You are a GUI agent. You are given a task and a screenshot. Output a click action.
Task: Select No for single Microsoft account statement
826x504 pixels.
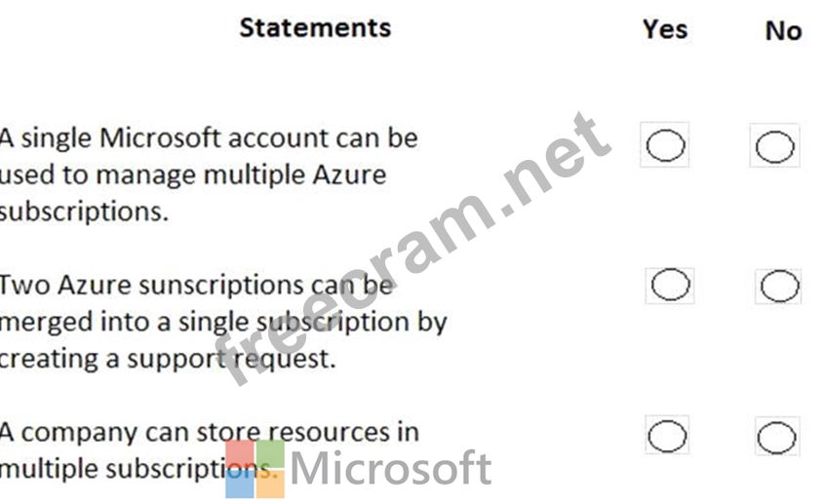(774, 146)
